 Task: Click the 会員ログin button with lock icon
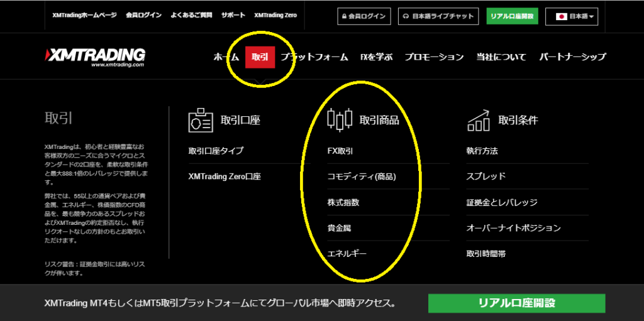364,16
